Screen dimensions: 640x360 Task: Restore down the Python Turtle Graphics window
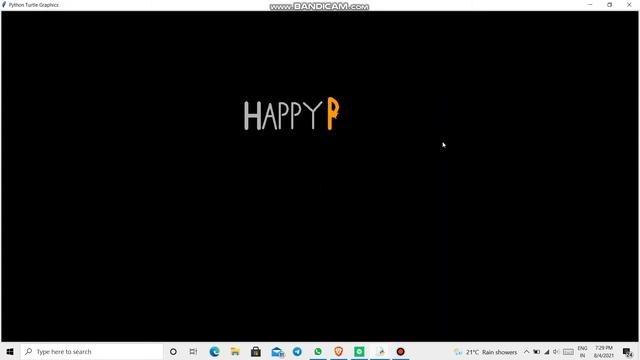point(609,5)
